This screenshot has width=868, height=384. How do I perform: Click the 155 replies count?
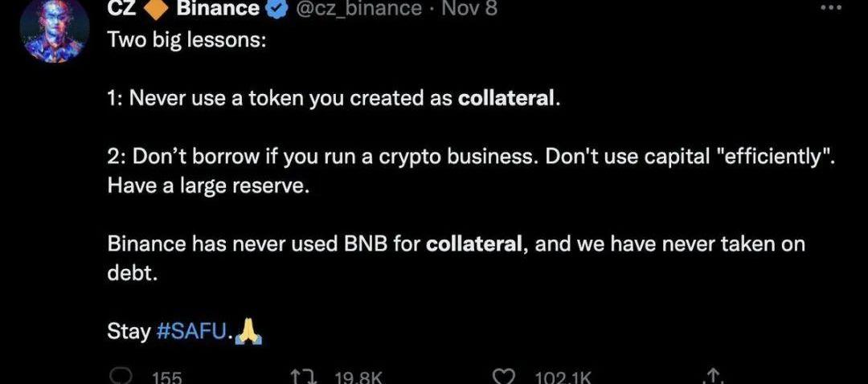point(167,377)
